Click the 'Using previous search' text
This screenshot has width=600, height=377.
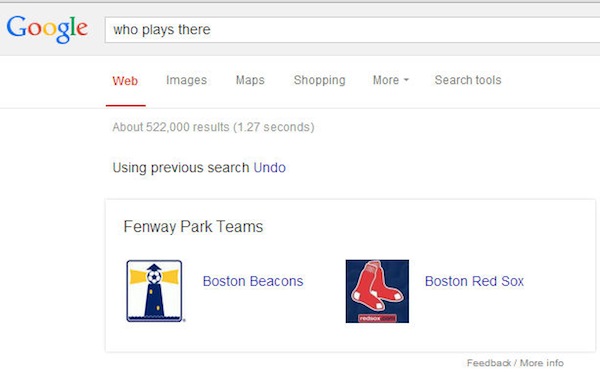click(x=181, y=168)
